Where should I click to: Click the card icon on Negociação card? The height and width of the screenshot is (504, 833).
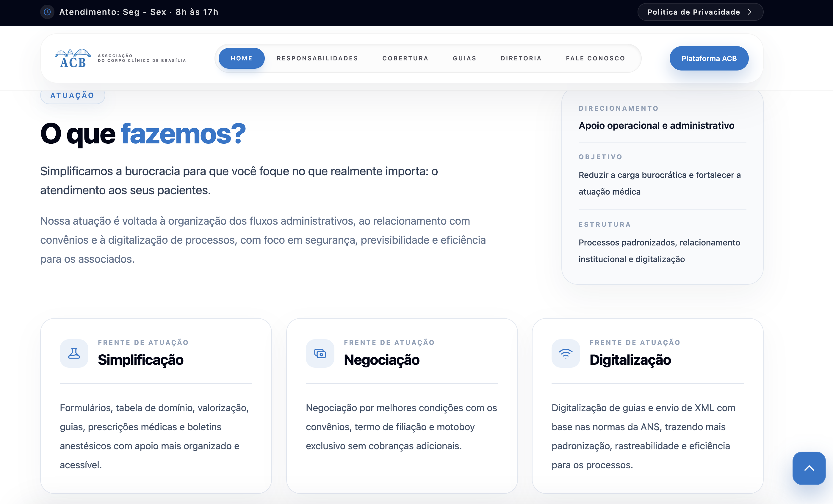tap(320, 353)
